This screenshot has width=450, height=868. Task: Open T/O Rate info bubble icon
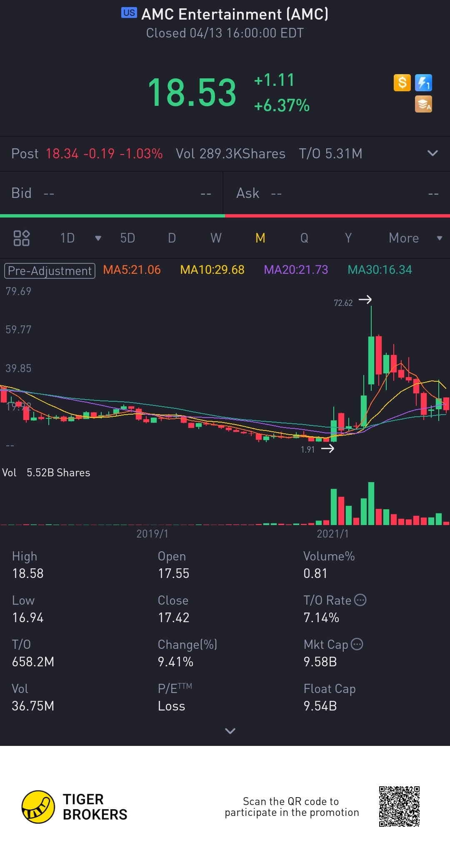click(x=360, y=600)
